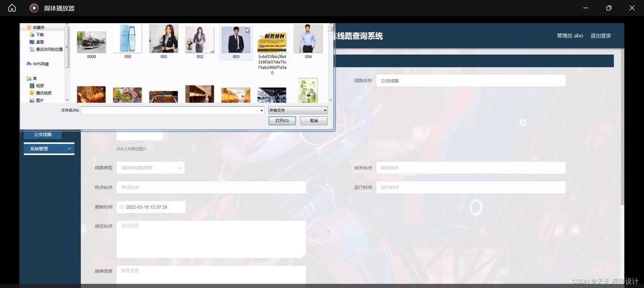This screenshot has width=644, height=288.
Task: Open WPS网盘 in the dialog sidebar
Action: point(38,64)
